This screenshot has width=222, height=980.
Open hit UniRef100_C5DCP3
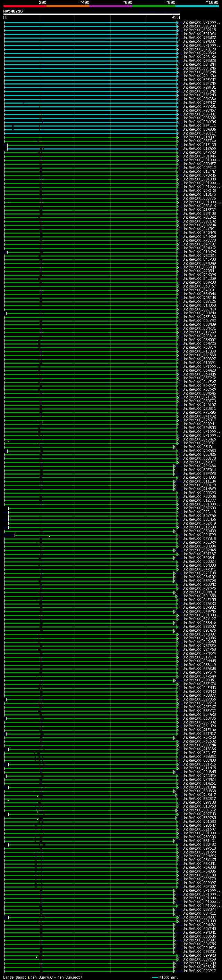[x=199, y=493]
